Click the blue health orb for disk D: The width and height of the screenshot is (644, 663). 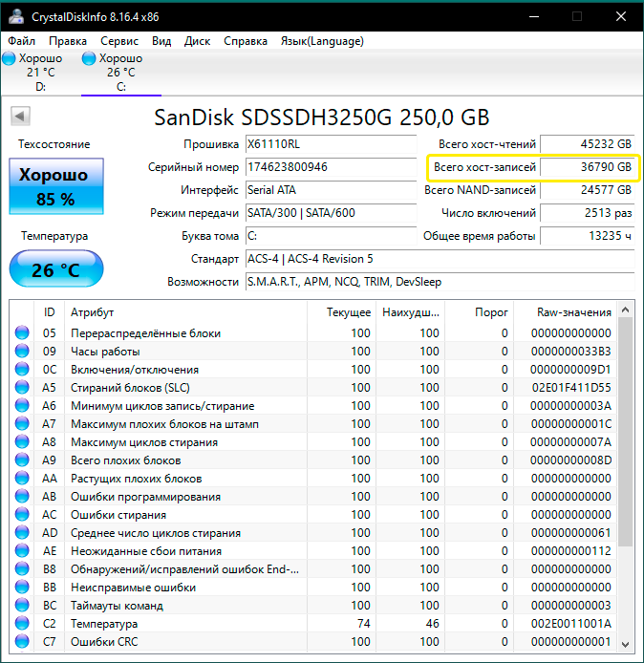(x=9, y=58)
